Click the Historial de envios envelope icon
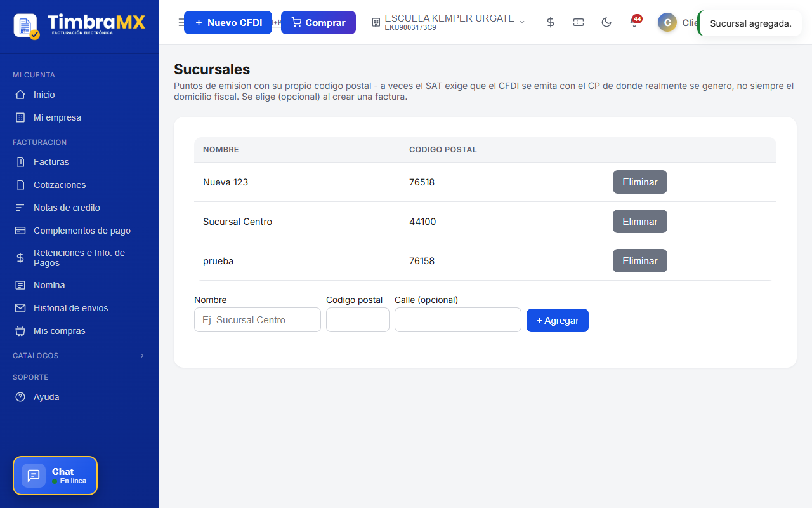Screen dimensions: 812x508 (x=20, y=308)
